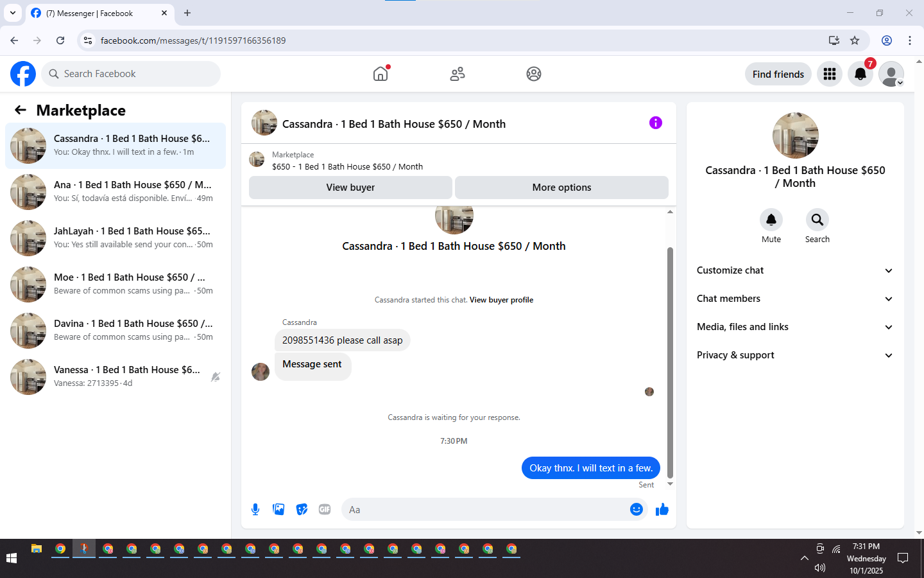The width and height of the screenshot is (924, 578).
Task: Open the volume control in system tray
Action: (819, 568)
